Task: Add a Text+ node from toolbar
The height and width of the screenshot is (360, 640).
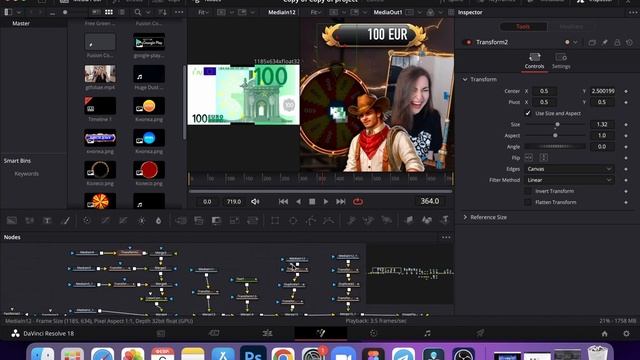Action: (47, 220)
